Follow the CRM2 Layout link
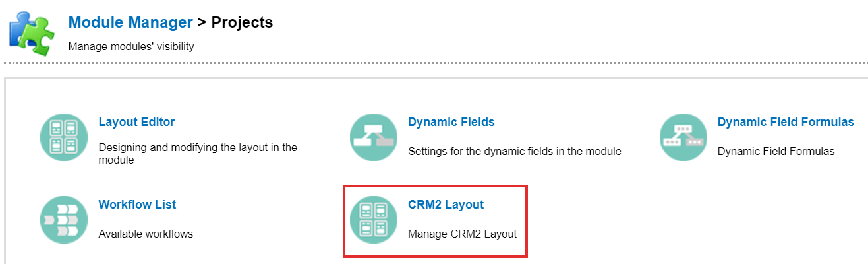 pyautogui.click(x=446, y=205)
